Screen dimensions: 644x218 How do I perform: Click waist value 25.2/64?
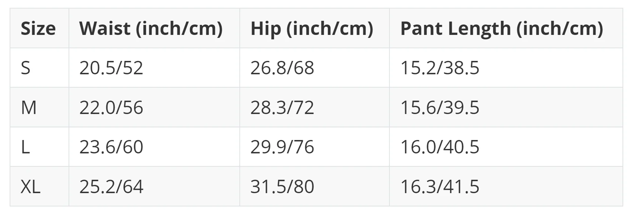pos(111,186)
